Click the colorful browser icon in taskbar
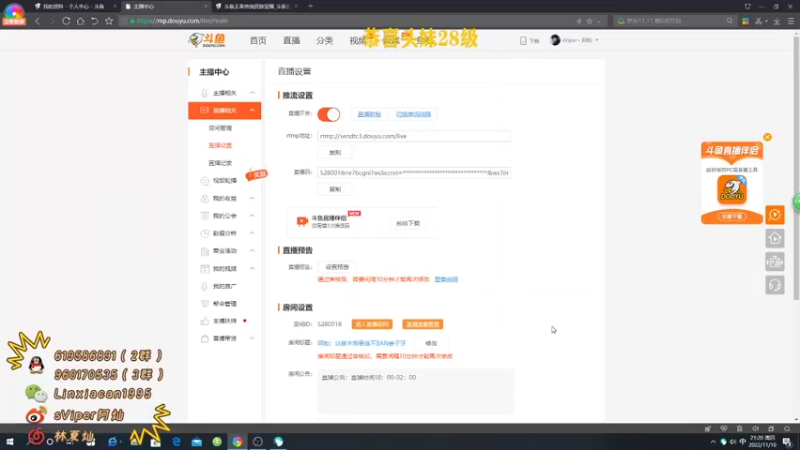The width and height of the screenshot is (800, 450). pos(237,442)
